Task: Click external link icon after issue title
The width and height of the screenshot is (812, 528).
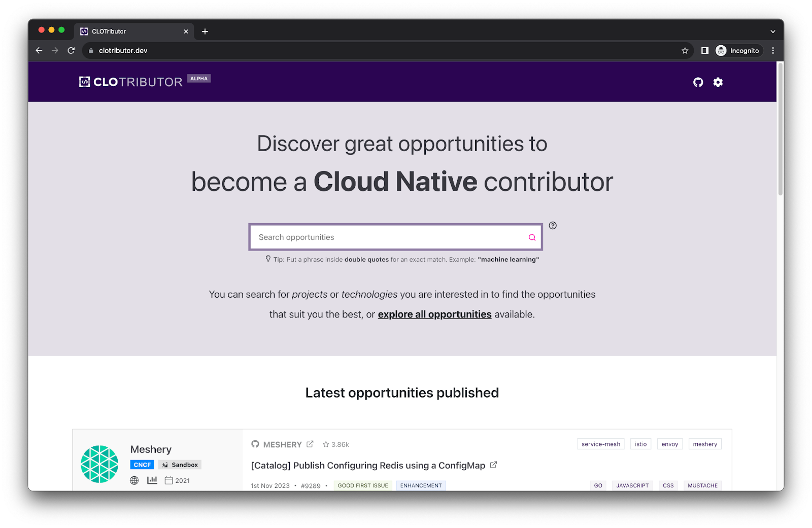Action: click(493, 465)
